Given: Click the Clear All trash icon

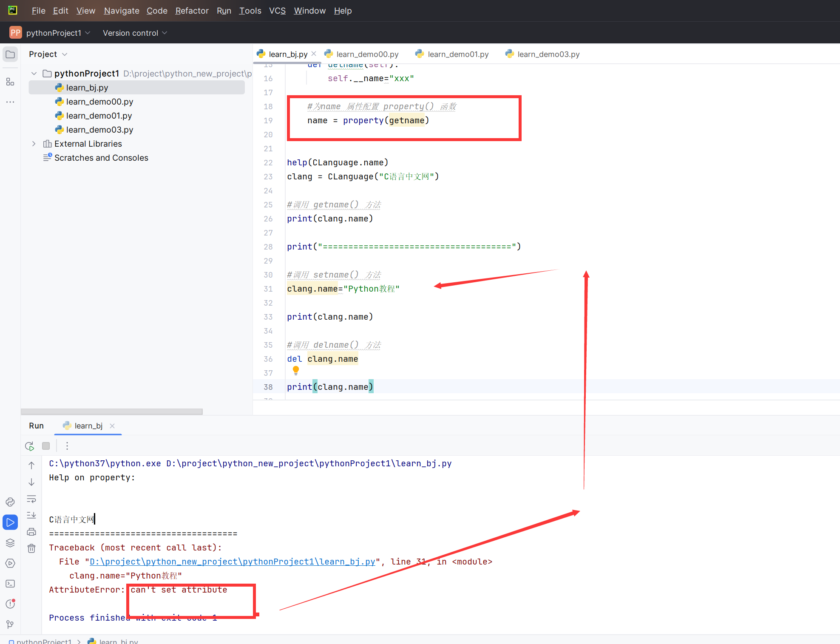Looking at the screenshot, I should coord(31,548).
